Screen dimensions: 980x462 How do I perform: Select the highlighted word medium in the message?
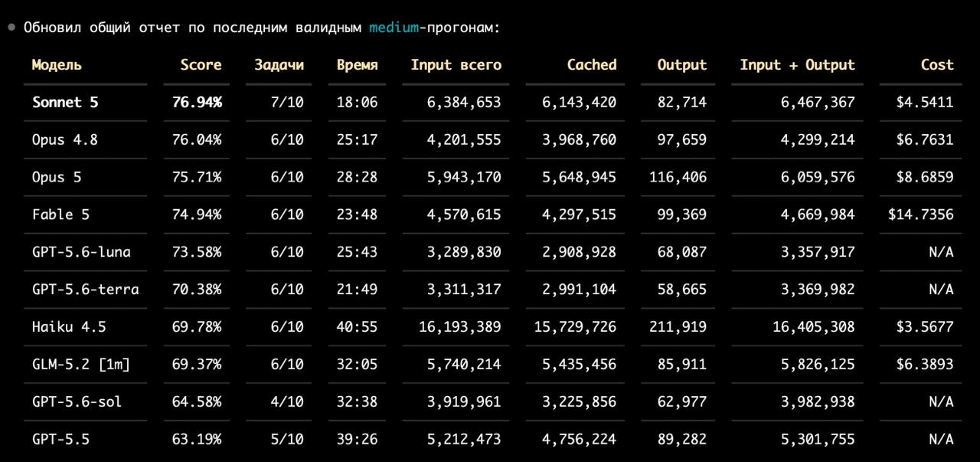click(x=394, y=28)
